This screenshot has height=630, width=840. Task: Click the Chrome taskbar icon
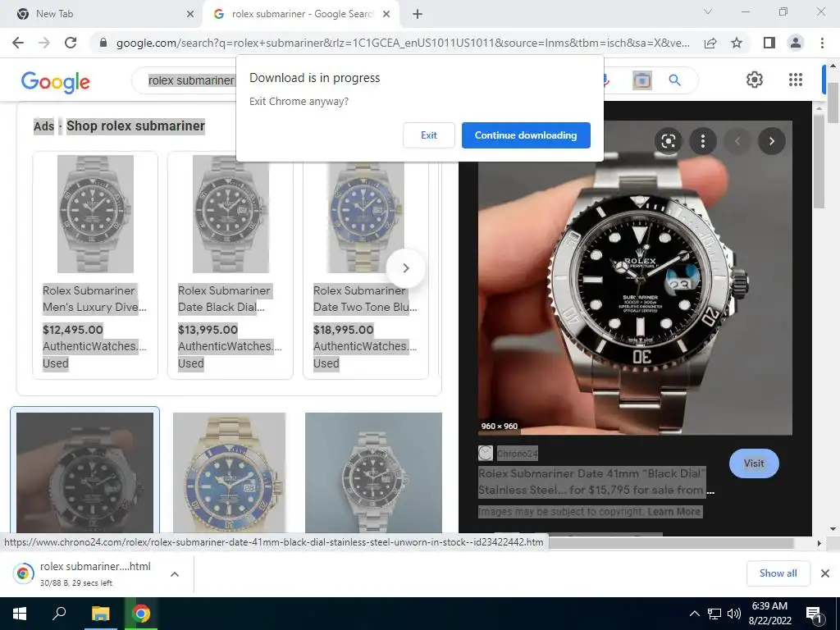(141, 614)
